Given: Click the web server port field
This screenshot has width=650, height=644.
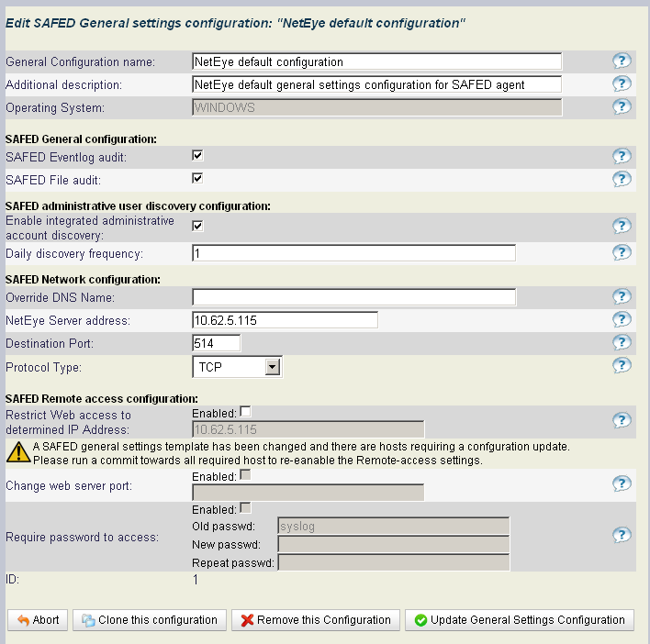Looking at the screenshot, I should pyautogui.click(x=308, y=493).
